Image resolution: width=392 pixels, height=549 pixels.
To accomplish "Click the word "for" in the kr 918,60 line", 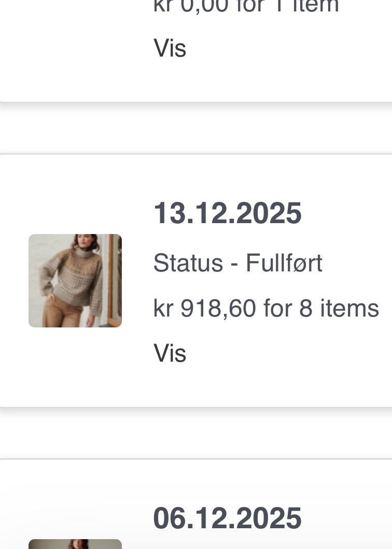I will 278,308.
